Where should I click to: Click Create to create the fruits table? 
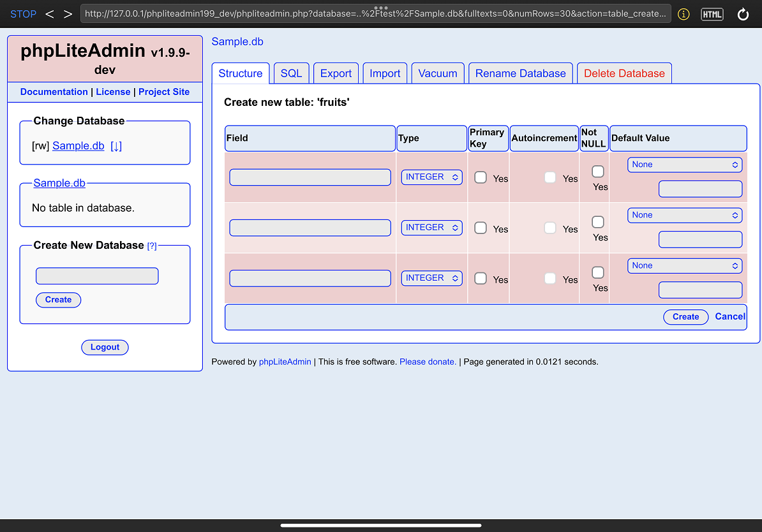[x=685, y=317]
